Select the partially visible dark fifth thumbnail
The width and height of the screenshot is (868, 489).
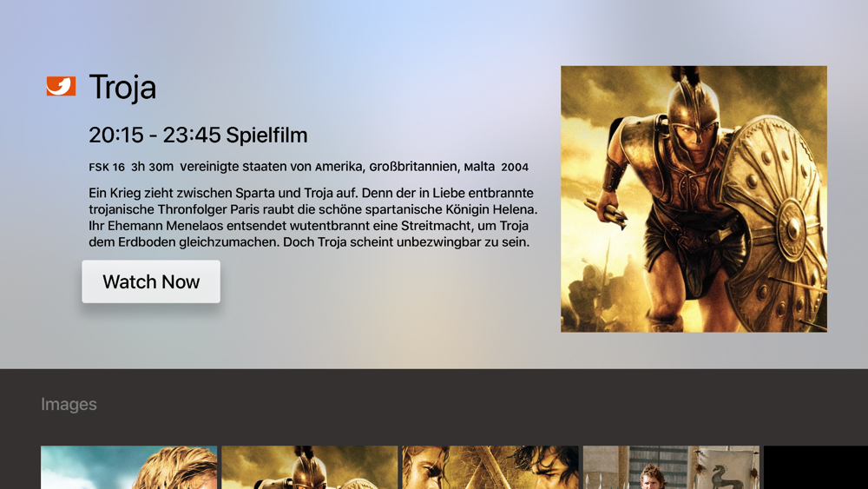tap(816, 467)
